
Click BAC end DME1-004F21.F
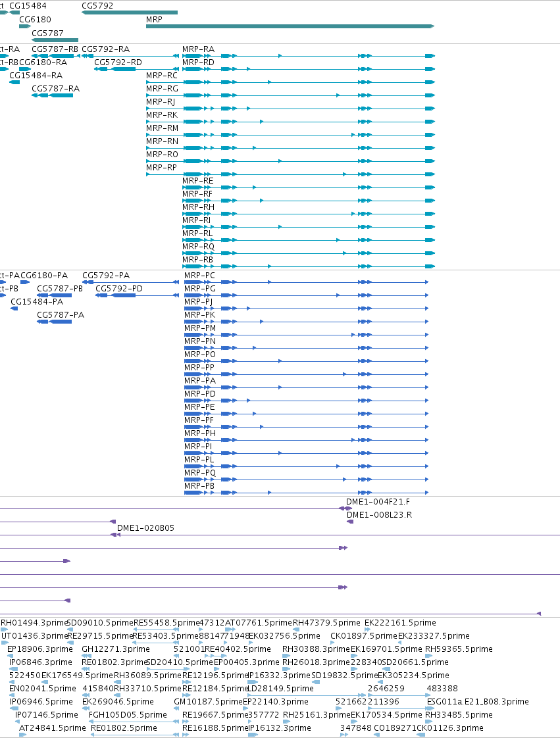click(x=378, y=503)
